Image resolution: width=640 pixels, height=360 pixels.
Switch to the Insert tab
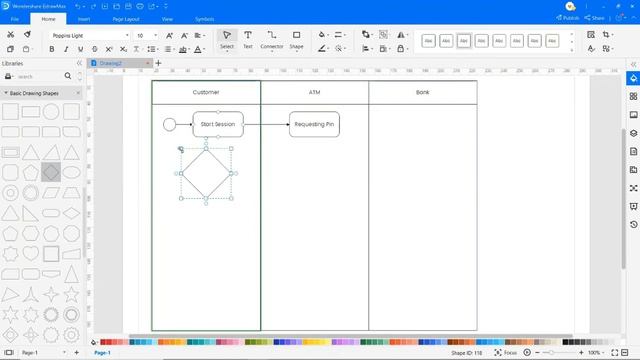click(x=84, y=19)
